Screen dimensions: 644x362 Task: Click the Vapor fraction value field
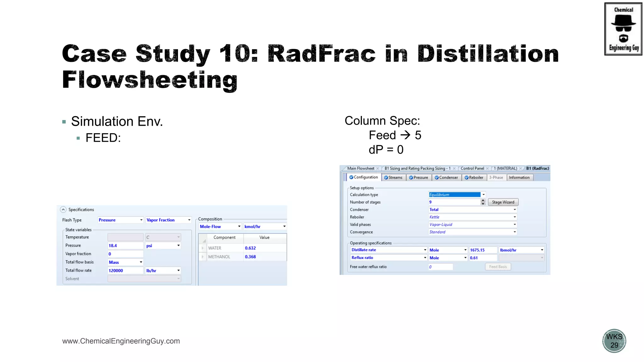point(125,254)
